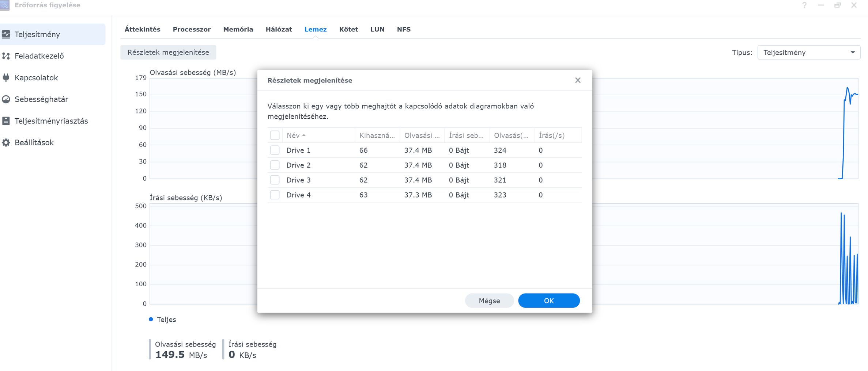The image size is (868, 371).
Task: Sort by the Olvasási column header
Action: click(422, 135)
